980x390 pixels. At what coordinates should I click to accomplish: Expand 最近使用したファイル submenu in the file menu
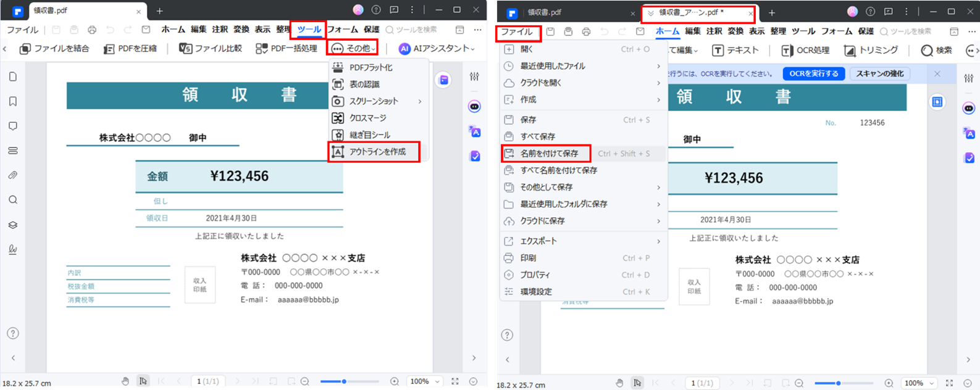pos(584,66)
